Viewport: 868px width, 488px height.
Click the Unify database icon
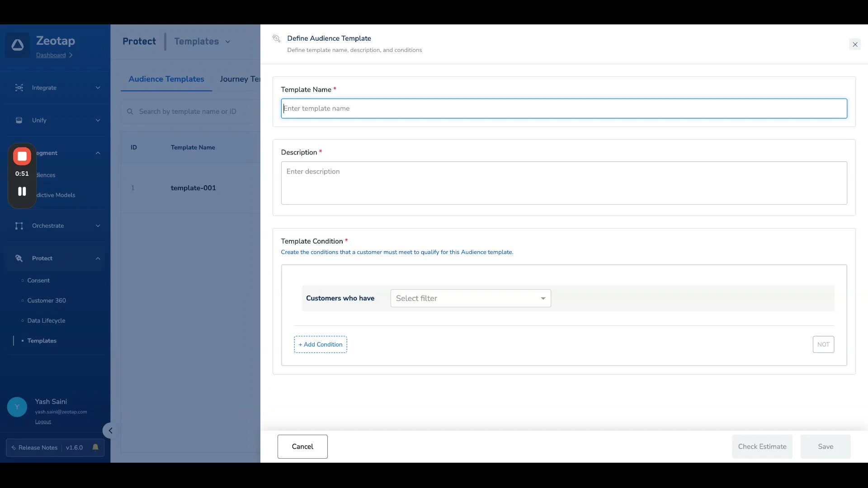(19, 120)
